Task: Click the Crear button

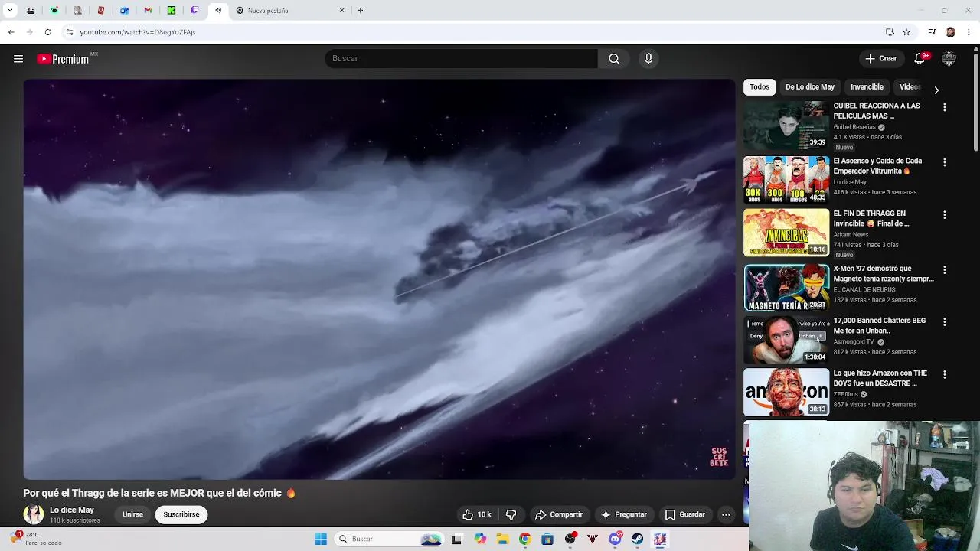Action: 881,59
